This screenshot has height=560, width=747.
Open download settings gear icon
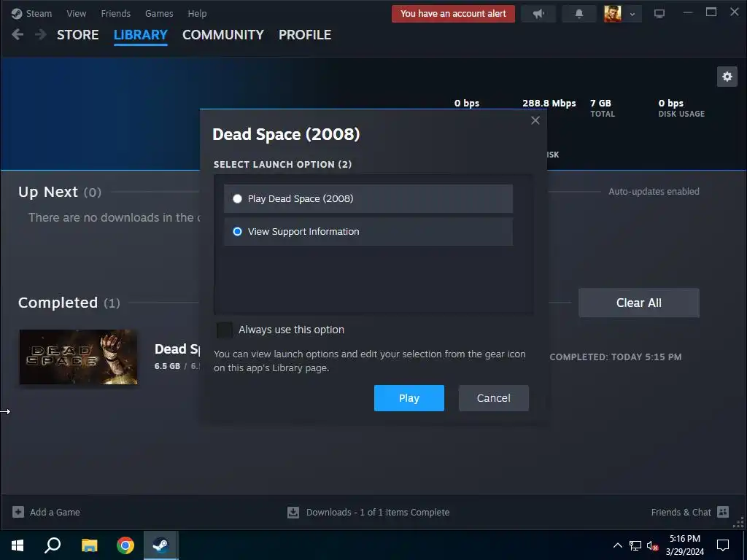(x=727, y=77)
